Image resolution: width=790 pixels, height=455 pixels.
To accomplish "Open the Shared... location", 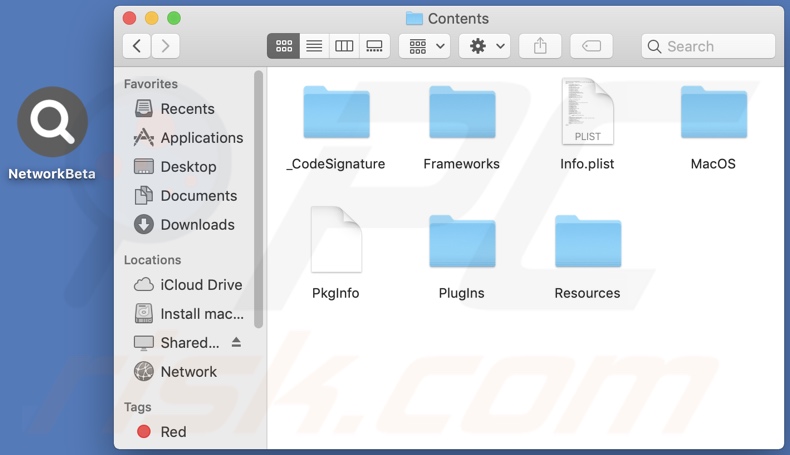I will coord(176,343).
